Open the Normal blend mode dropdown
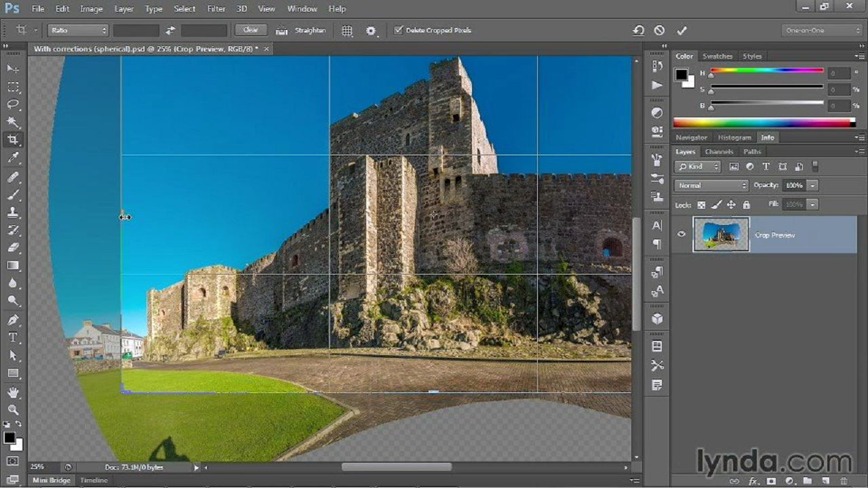This screenshot has height=488, width=868. pos(710,186)
